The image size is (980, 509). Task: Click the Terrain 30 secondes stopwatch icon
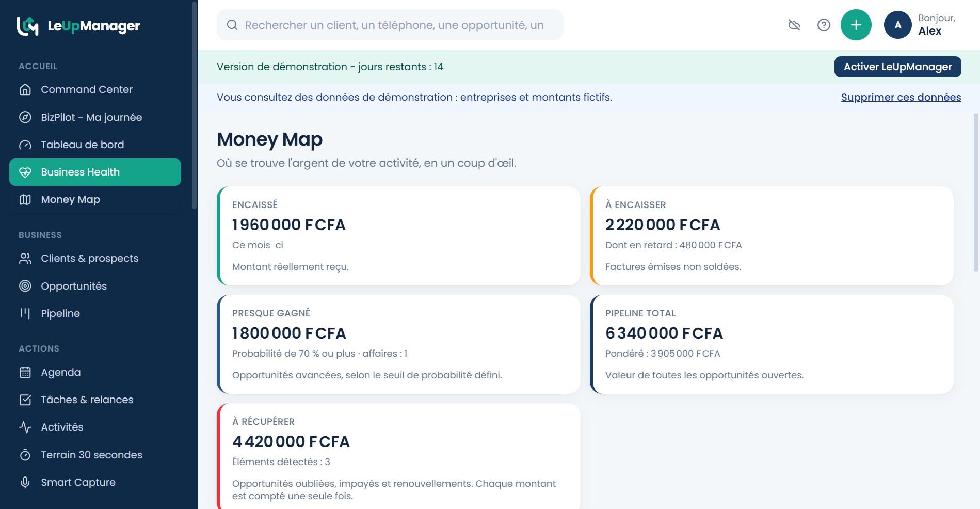click(x=25, y=455)
